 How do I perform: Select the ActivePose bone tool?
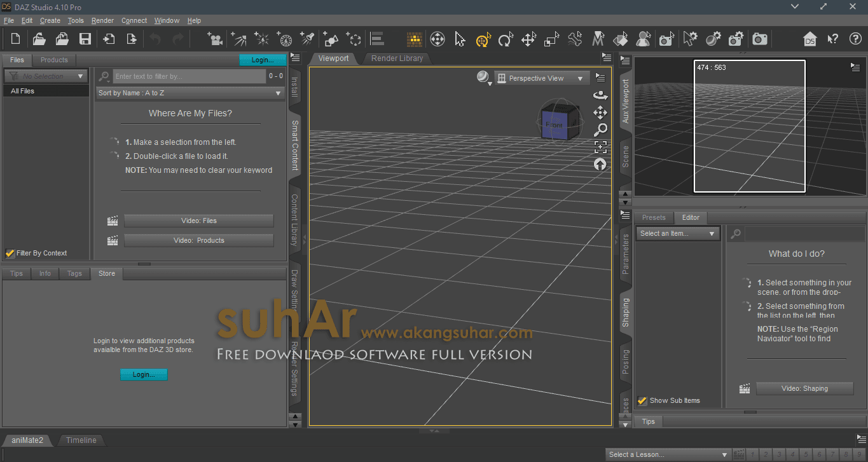pyautogui.click(x=575, y=39)
